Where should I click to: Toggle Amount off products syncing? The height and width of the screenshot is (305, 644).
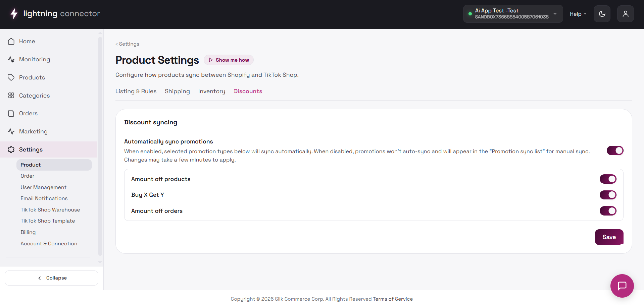coord(608,179)
